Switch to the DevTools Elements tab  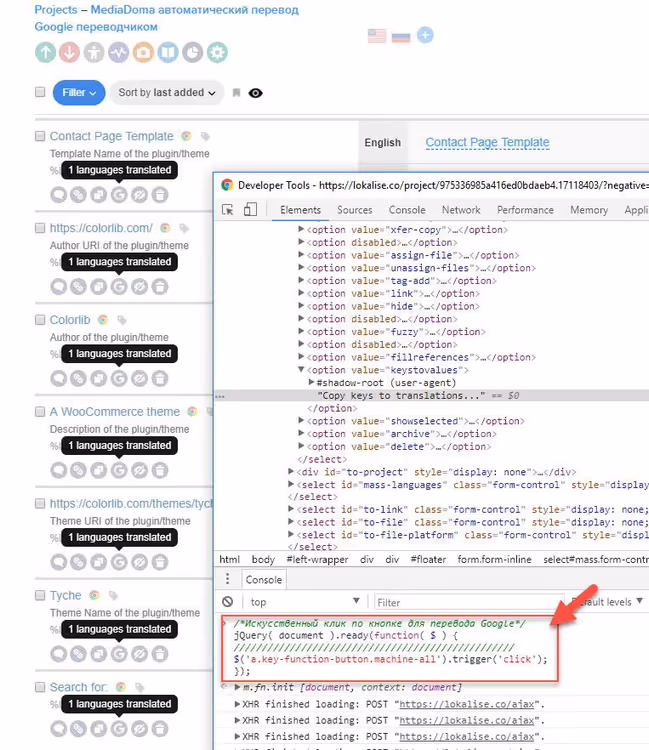[300, 210]
